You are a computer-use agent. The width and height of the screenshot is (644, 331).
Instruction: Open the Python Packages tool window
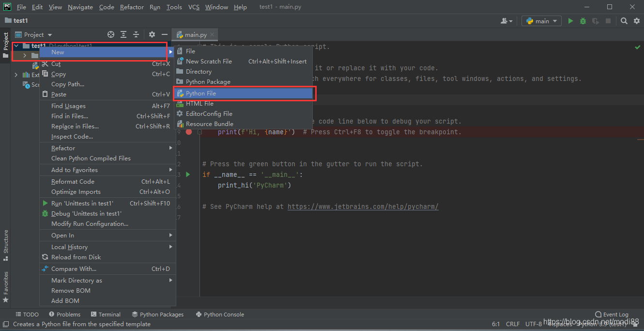pos(157,314)
